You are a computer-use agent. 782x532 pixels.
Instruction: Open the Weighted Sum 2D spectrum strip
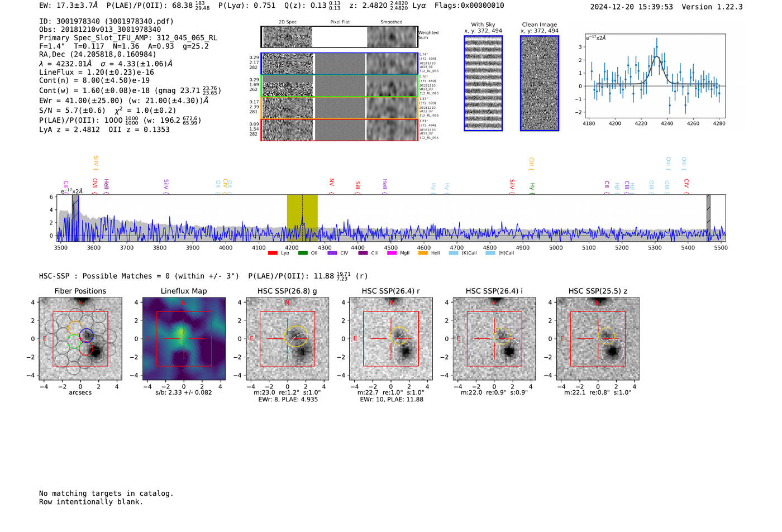(339, 37)
